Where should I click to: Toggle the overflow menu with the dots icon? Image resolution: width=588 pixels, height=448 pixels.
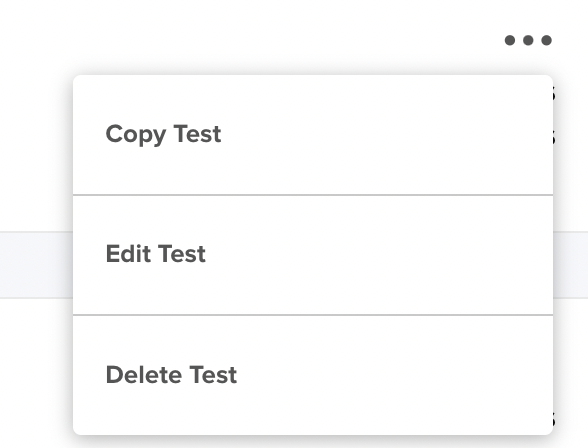(x=528, y=40)
